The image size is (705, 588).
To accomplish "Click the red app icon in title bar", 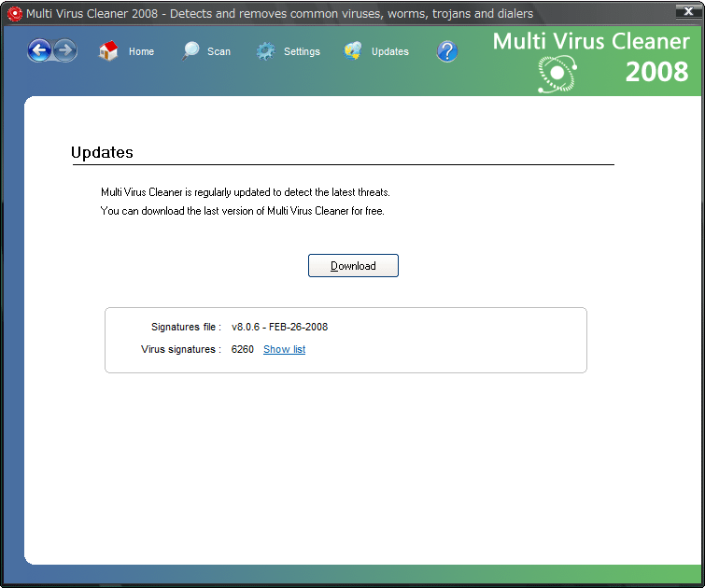I will (14, 14).
